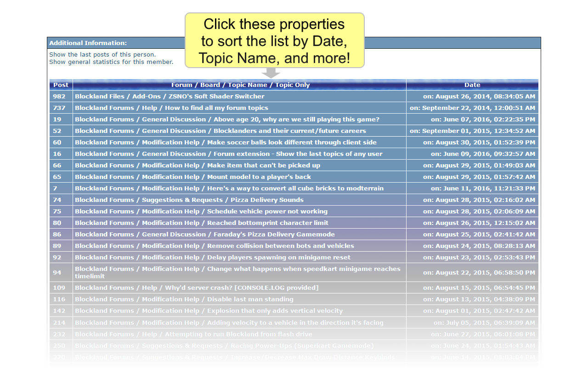This screenshot has width=588, height=368.
Task: Open 'Attempting to run Blockland from flash drive' topic
Action: [238, 334]
